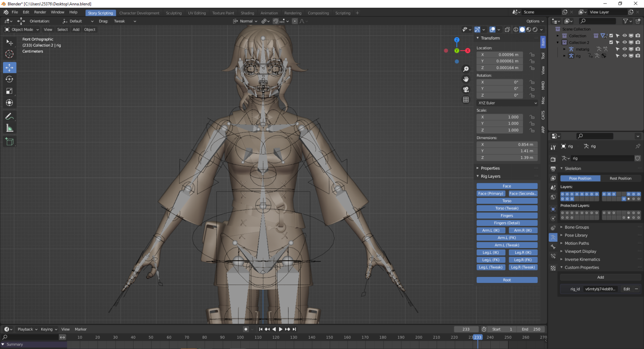Open the XYZ Euler rotation mode dropdown
The height and width of the screenshot is (349, 644).
pyautogui.click(x=507, y=103)
